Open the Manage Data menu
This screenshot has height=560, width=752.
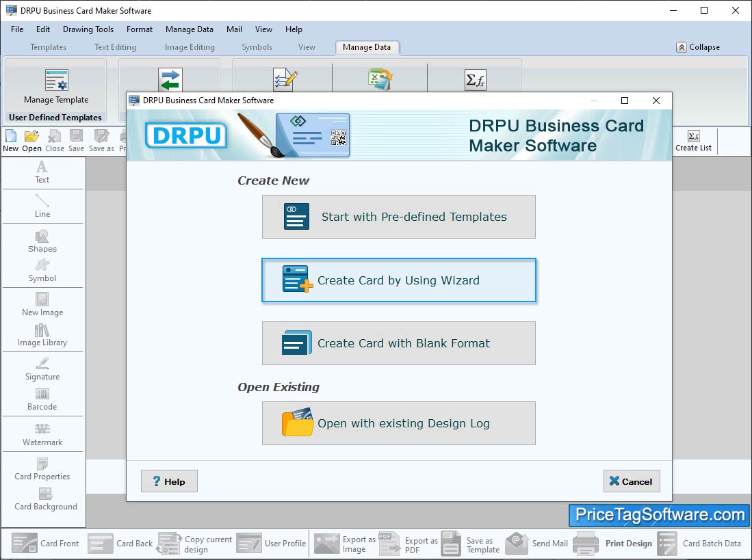(x=189, y=29)
